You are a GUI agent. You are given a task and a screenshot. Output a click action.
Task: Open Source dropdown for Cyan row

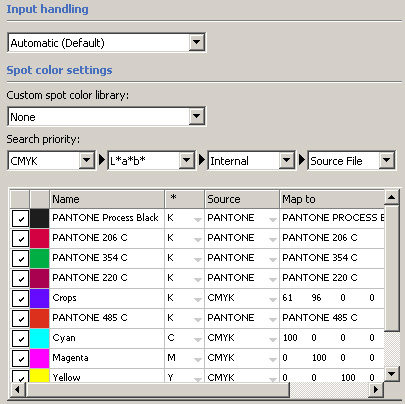point(273,339)
